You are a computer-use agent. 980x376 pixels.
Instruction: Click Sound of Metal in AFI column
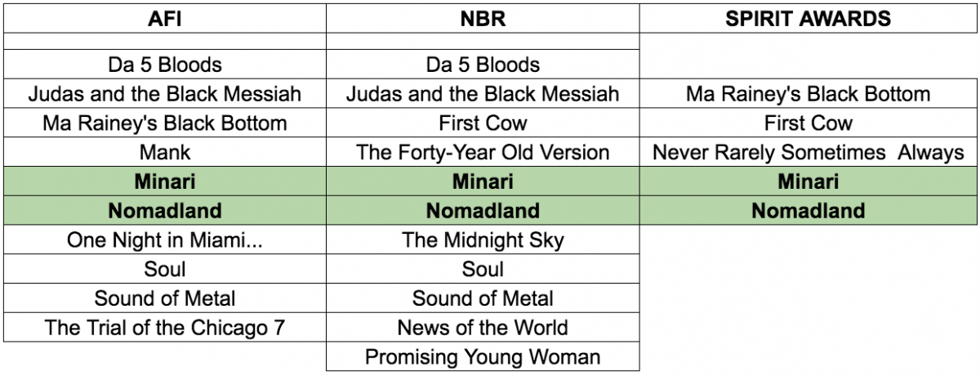pyautogui.click(x=164, y=298)
